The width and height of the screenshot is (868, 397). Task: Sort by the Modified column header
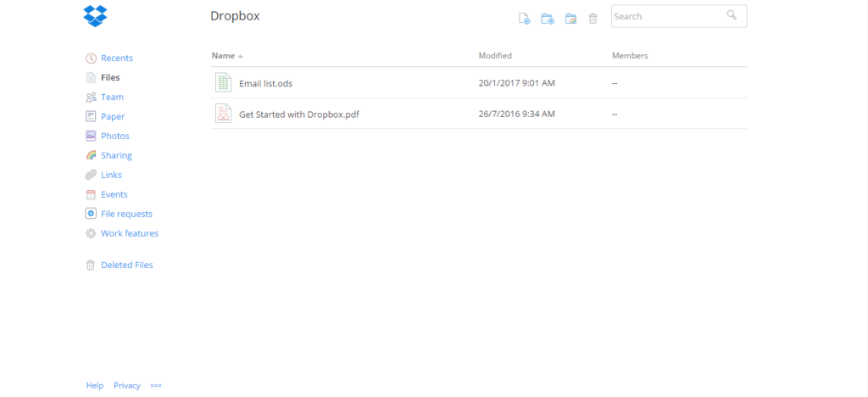(x=495, y=56)
